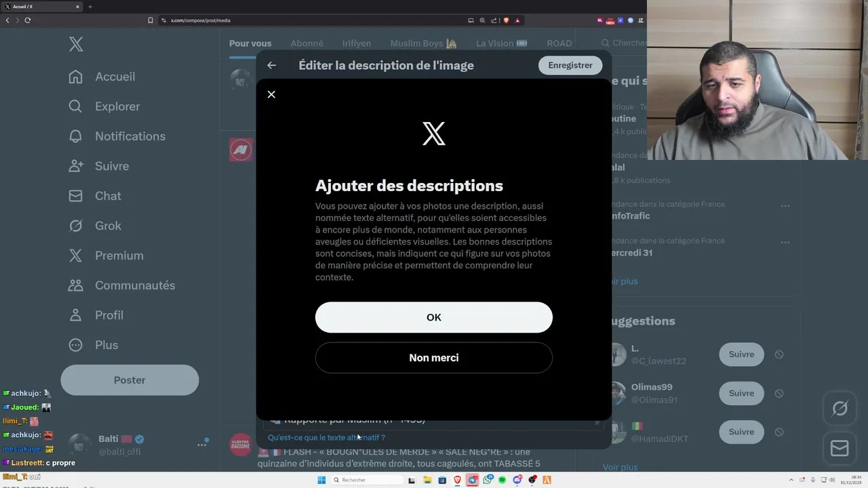This screenshot has width=868, height=488.
Task: Switch to the Irifiyen tab
Action: tap(357, 43)
